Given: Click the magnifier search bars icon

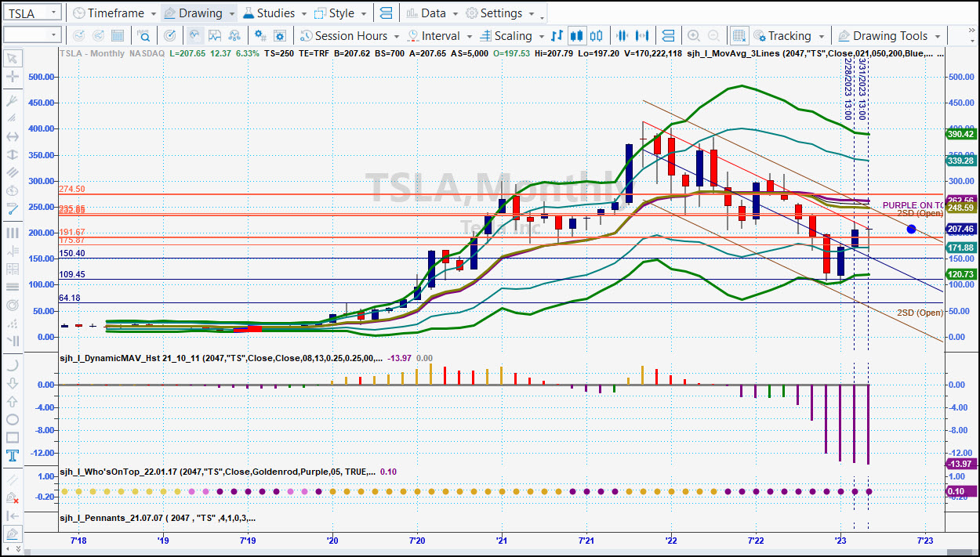Looking at the screenshot, I should coord(144,35).
